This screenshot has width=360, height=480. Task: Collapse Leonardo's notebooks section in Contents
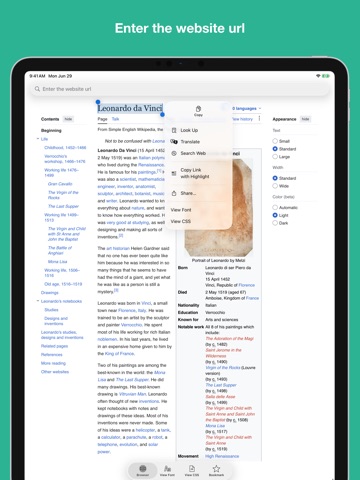38,301
